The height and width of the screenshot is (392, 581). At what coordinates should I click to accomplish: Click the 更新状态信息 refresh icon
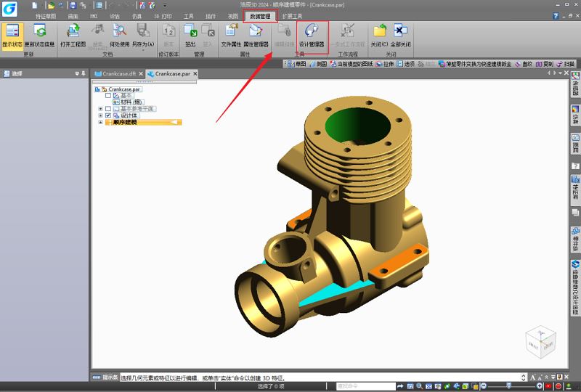39,34
